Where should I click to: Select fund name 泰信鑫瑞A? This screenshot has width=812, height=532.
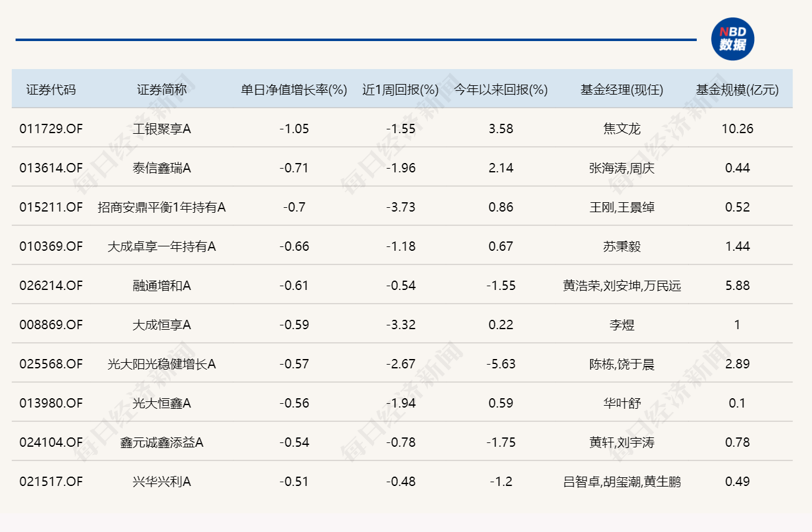162,168
